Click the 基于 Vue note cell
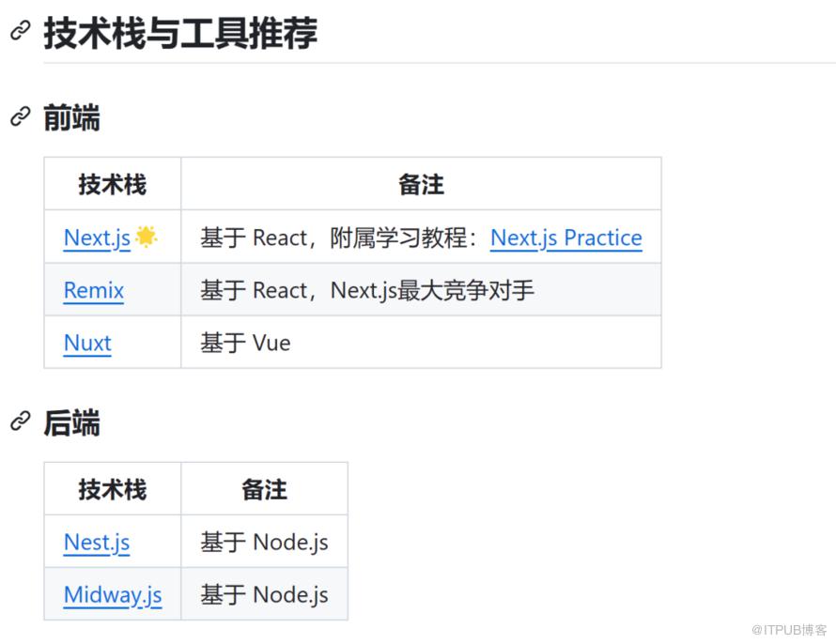Viewport: 836px width, 644px height. click(245, 343)
